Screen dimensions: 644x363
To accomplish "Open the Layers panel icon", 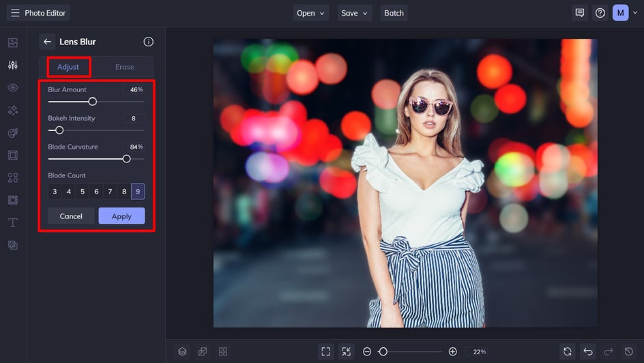I will click(x=182, y=351).
